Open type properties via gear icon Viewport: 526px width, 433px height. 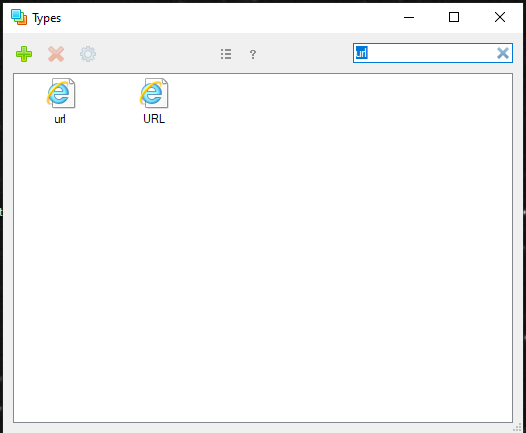click(x=88, y=54)
